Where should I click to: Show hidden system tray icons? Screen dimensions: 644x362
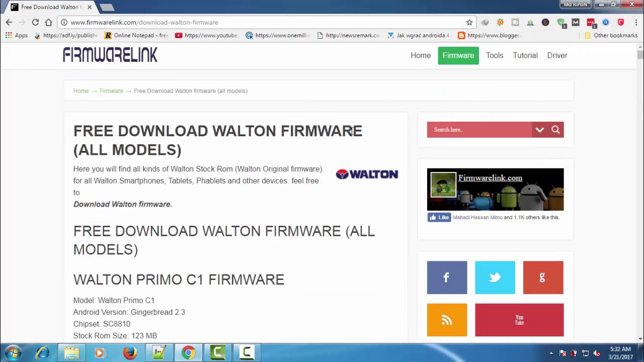pyautogui.click(x=551, y=353)
